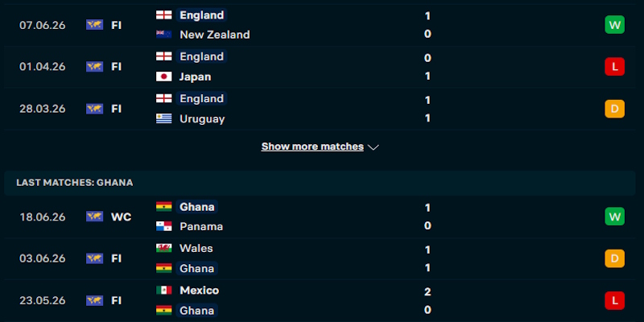The image size is (644, 322).
Task: Open the 01.04.26 England vs Japan date
Action: pos(43,67)
